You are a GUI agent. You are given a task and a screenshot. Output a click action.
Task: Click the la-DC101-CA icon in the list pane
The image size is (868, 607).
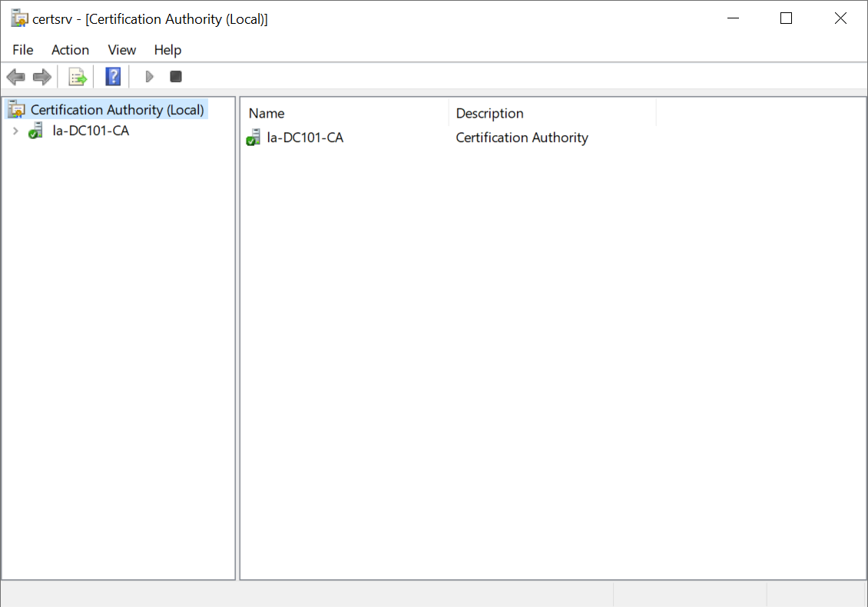click(253, 138)
